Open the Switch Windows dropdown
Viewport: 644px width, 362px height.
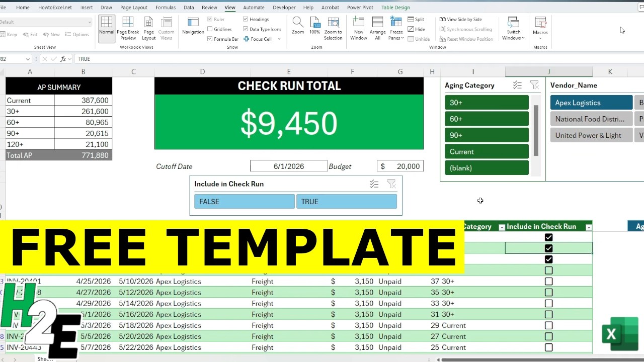tap(513, 28)
